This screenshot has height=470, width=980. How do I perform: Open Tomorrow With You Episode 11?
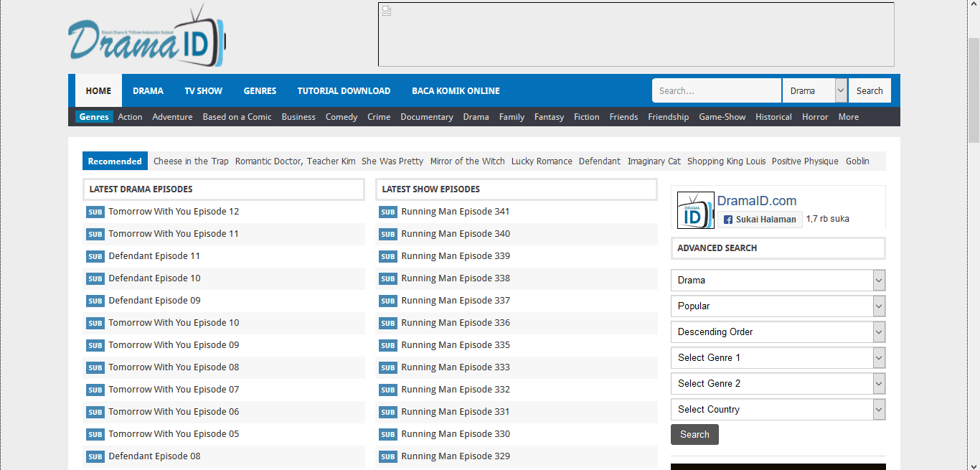pyautogui.click(x=174, y=234)
